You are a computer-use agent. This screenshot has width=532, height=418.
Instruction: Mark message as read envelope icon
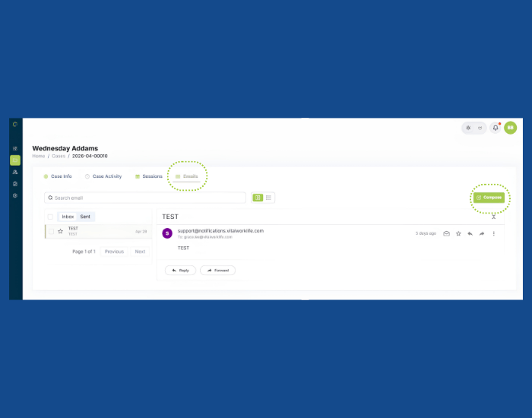pos(447,233)
